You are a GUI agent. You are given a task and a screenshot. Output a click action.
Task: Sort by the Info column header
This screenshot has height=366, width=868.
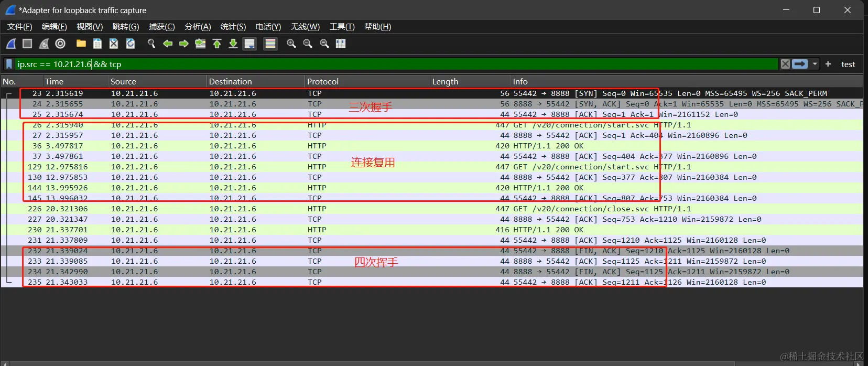click(687, 81)
